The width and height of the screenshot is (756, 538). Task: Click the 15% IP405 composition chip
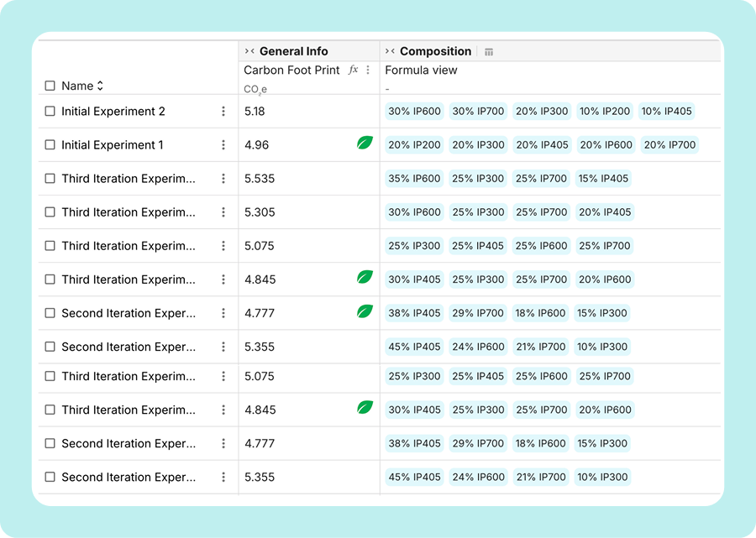[603, 179]
